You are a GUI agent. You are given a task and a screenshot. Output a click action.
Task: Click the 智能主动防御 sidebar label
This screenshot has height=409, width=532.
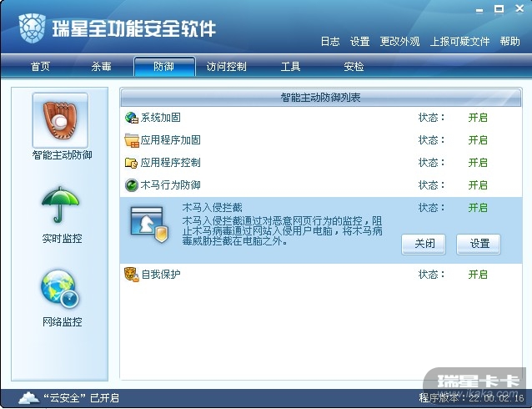tap(62, 155)
